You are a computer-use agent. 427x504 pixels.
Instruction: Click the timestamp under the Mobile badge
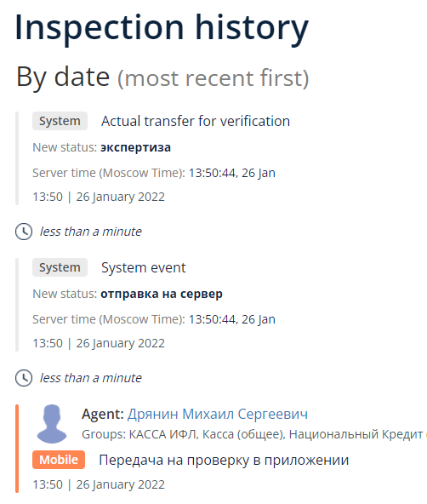99,484
